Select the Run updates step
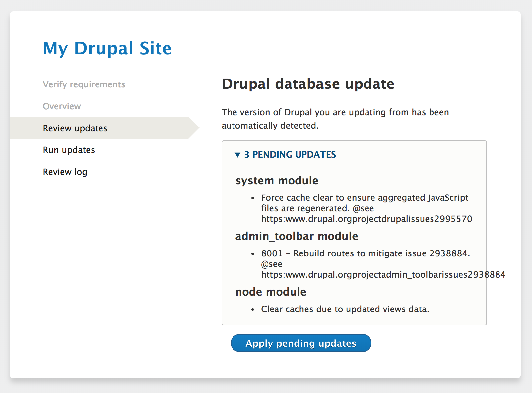The width and height of the screenshot is (532, 393). (69, 150)
